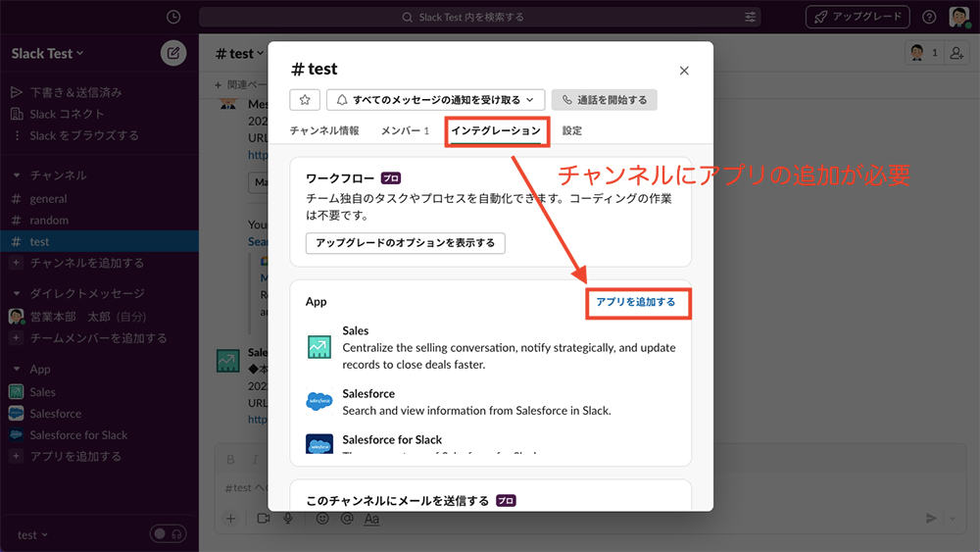This screenshot has height=552, width=980.
Task: Open the Salesforce cloud icon in dialog
Action: [x=319, y=401]
